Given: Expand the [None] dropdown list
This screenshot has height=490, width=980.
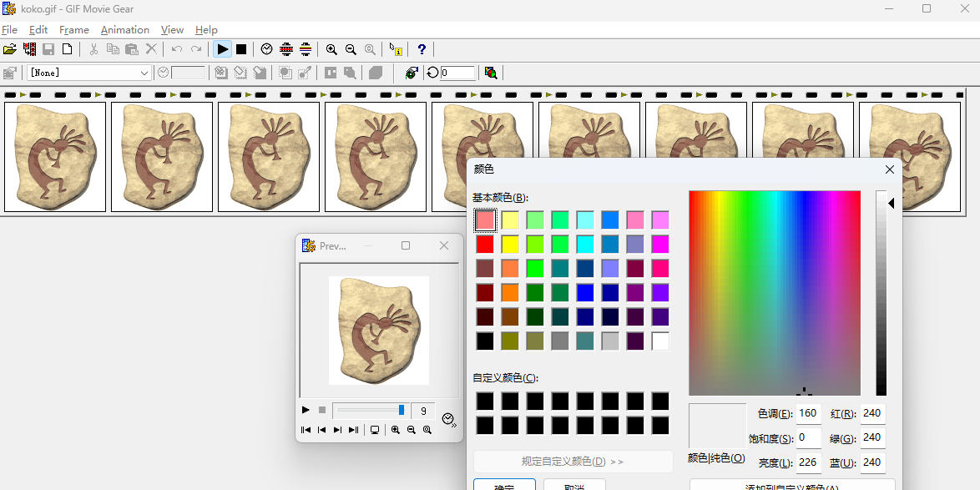Looking at the screenshot, I should [144, 73].
